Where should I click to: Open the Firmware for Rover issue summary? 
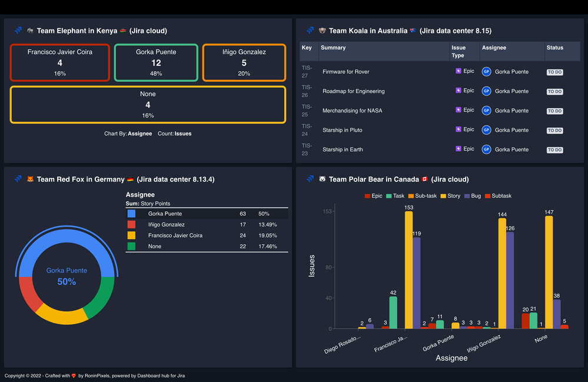346,72
